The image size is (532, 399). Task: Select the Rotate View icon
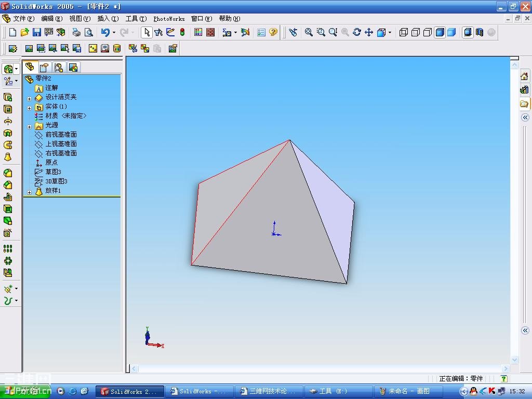coord(356,32)
